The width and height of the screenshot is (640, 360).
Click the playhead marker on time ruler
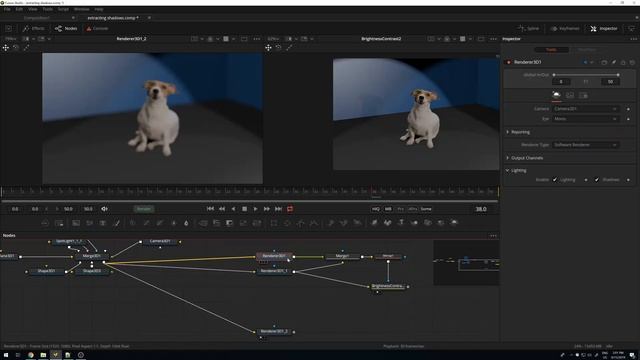(x=372, y=191)
